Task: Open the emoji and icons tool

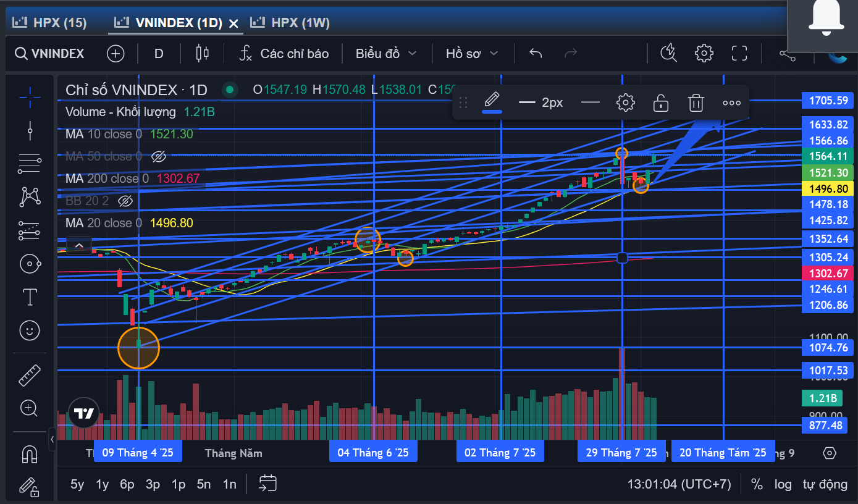Action: click(x=30, y=330)
